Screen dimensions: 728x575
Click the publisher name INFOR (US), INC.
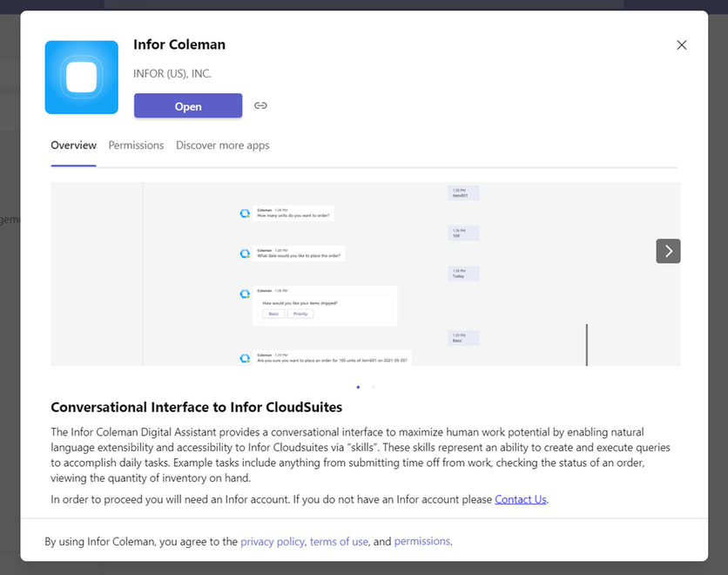pyautogui.click(x=172, y=74)
